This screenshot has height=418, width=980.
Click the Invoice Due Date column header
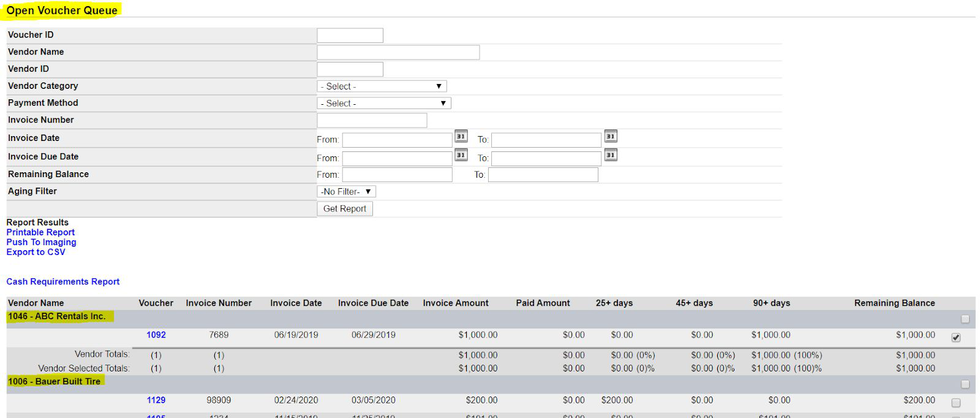(x=373, y=303)
